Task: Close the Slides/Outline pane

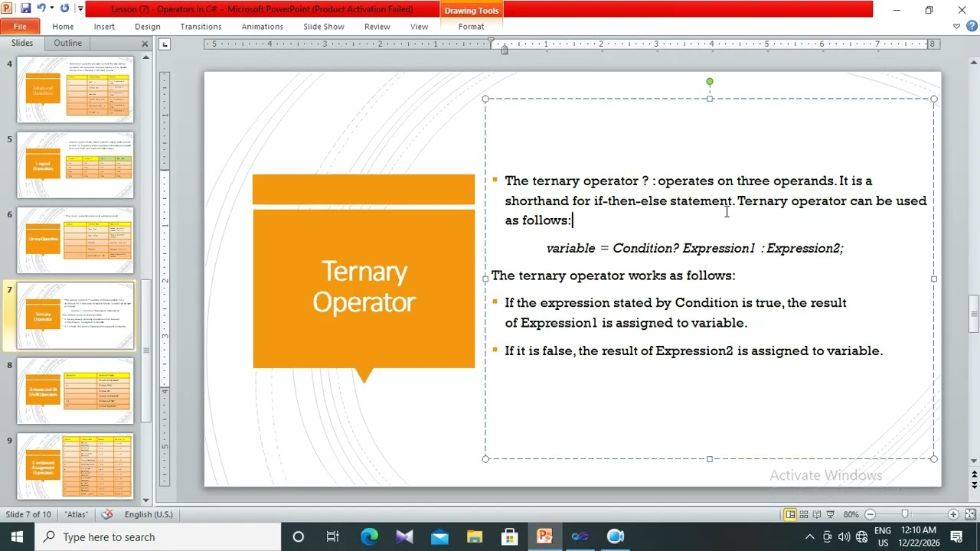Action: coord(145,44)
